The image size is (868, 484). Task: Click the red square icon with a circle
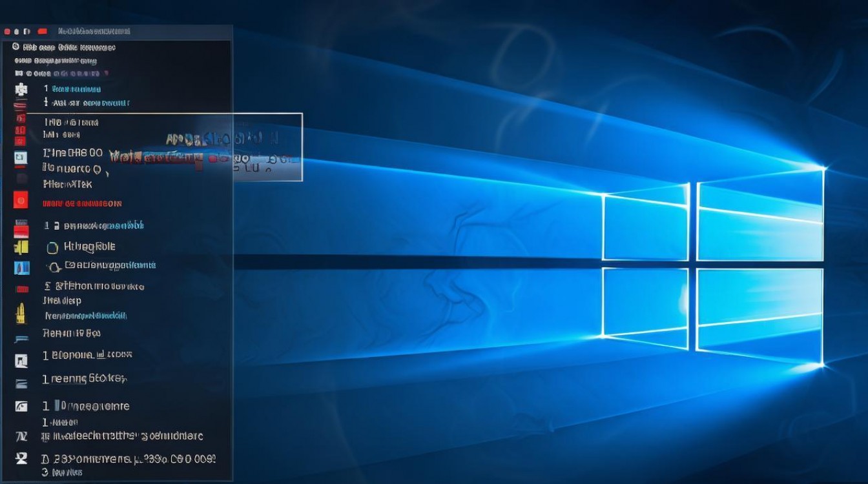tap(21, 200)
